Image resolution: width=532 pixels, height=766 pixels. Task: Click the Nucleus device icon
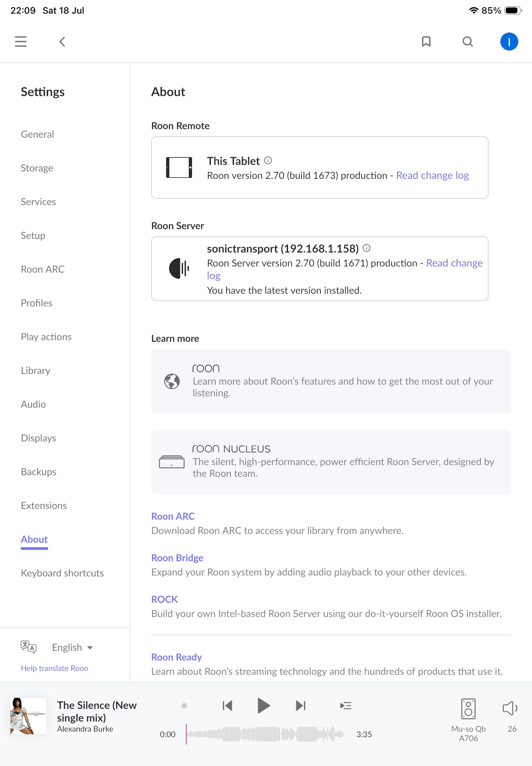172,462
